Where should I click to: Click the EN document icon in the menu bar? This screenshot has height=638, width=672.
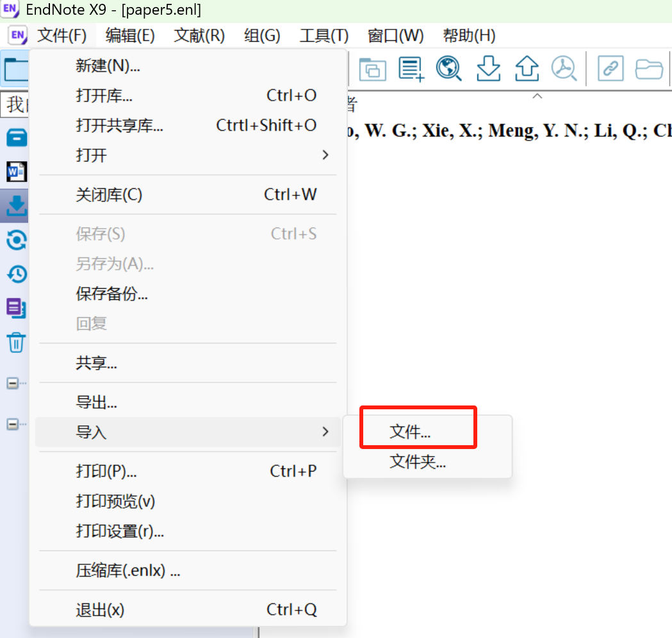(x=17, y=35)
